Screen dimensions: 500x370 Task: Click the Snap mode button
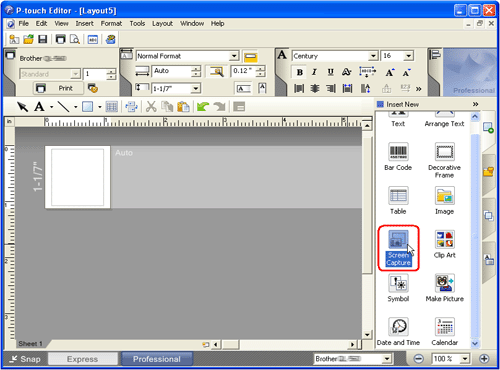(x=25, y=359)
